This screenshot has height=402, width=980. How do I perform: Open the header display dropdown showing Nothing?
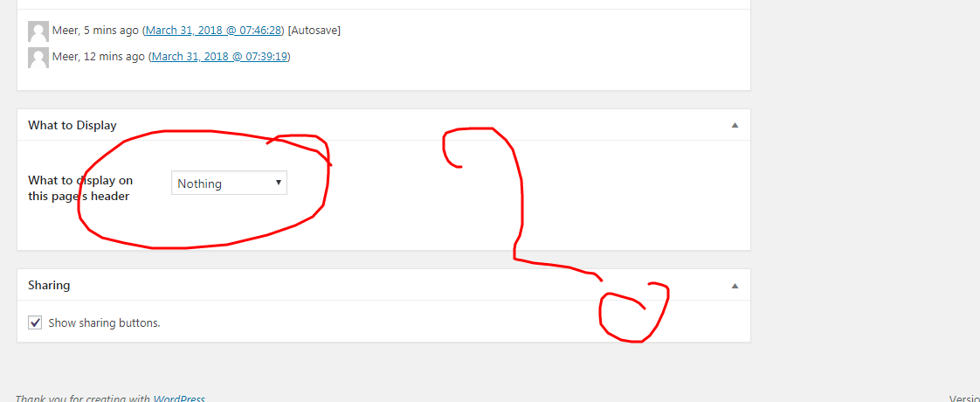coord(229,184)
